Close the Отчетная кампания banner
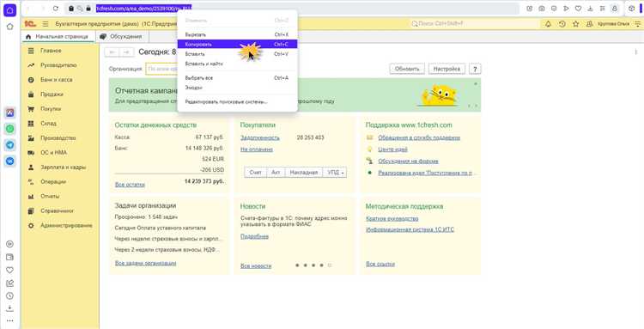Viewport: 644px width, 329px height. point(476,84)
